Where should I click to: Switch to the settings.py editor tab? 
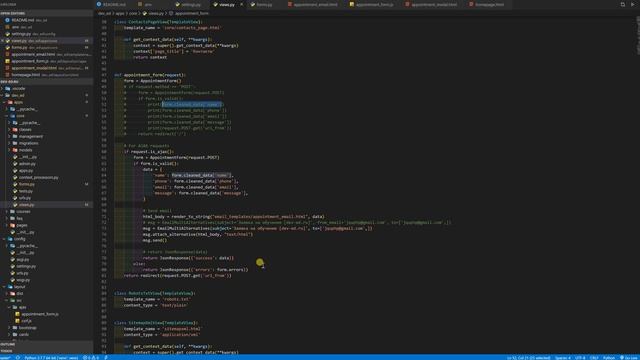(190, 4)
